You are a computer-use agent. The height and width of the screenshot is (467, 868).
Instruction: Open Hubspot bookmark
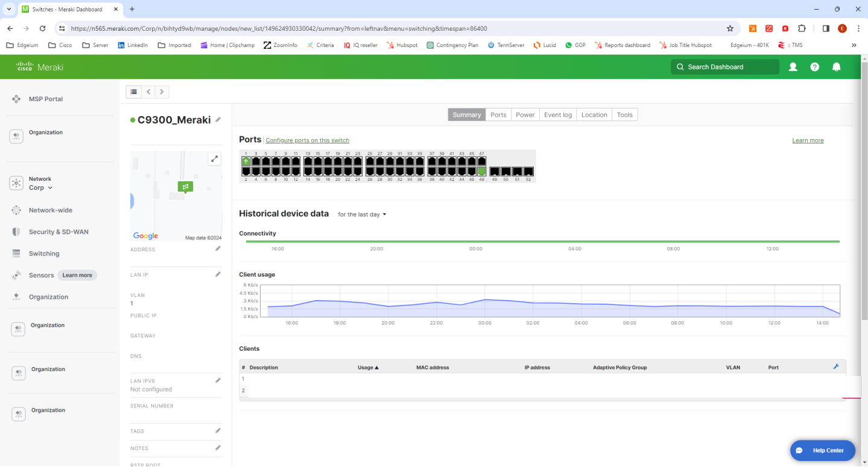[x=403, y=45]
